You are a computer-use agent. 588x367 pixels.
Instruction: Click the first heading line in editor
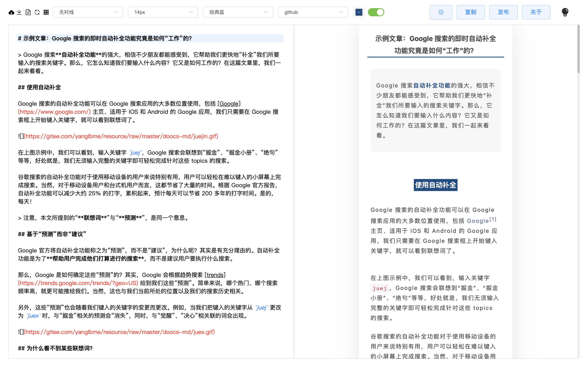[x=105, y=38]
